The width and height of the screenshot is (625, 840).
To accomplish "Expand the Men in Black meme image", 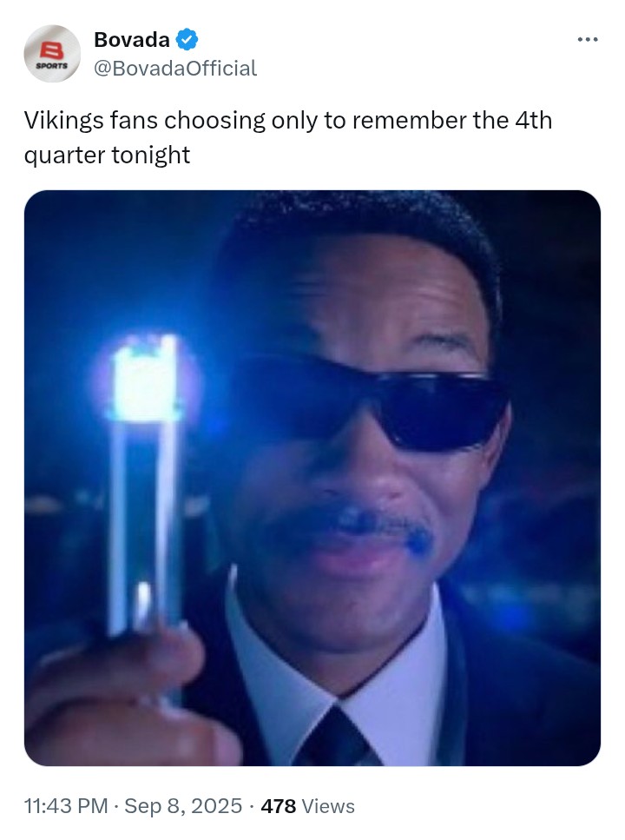I will 312,478.
